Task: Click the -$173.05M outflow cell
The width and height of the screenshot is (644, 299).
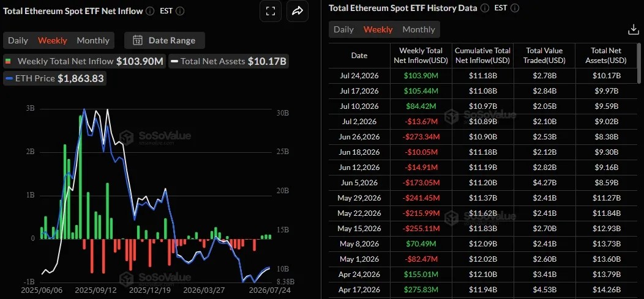Action: (421, 182)
